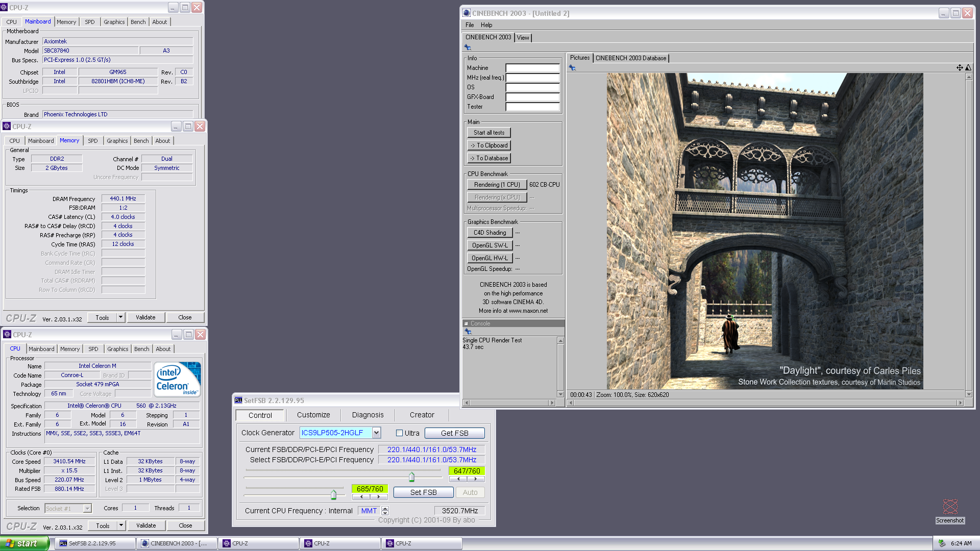Click into the Tester input field

point(532,107)
